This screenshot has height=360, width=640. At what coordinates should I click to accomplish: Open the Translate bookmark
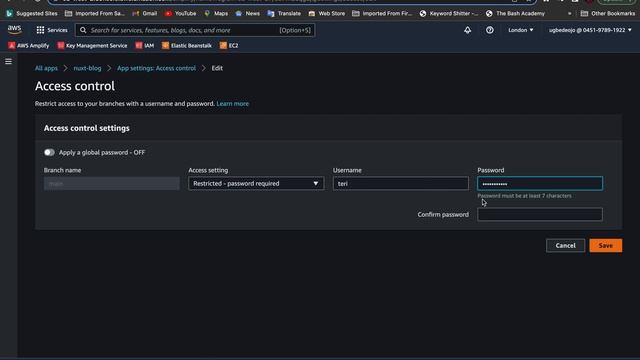pyautogui.click(x=284, y=13)
